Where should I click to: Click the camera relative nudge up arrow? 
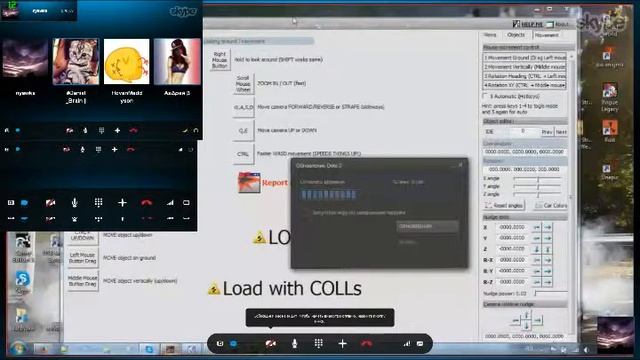pos(527,314)
